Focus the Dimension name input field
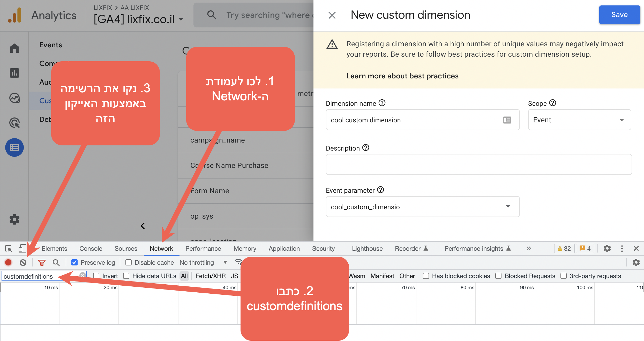This screenshot has width=644, height=341. [423, 120]
